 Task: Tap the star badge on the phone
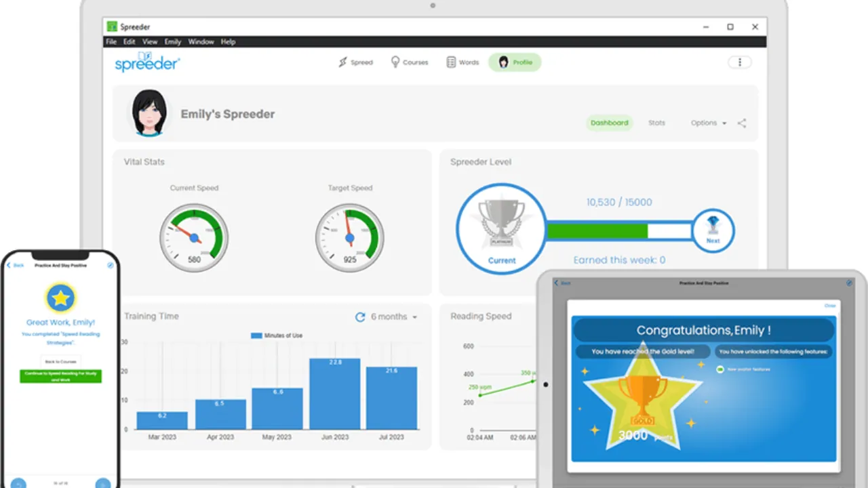61,298
